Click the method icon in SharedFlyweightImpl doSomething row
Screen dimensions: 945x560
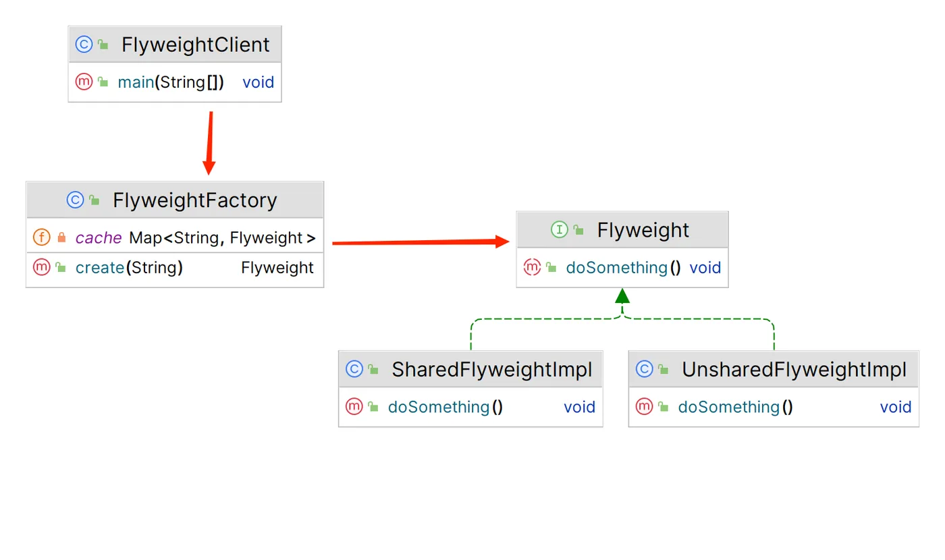354,406
